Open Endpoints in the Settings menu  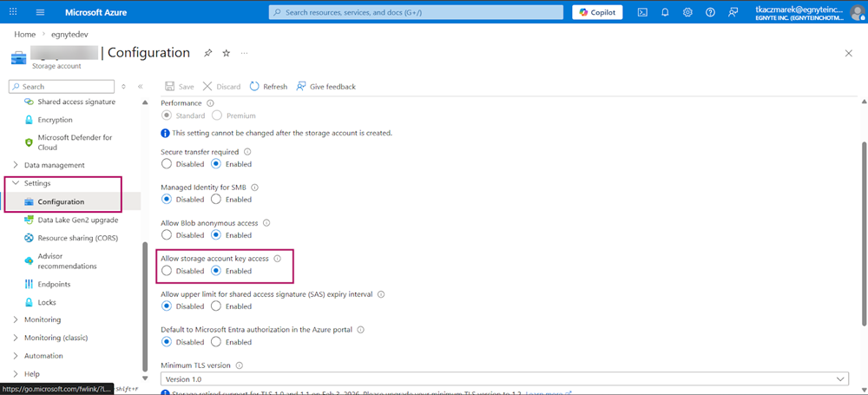pos(54,284)
